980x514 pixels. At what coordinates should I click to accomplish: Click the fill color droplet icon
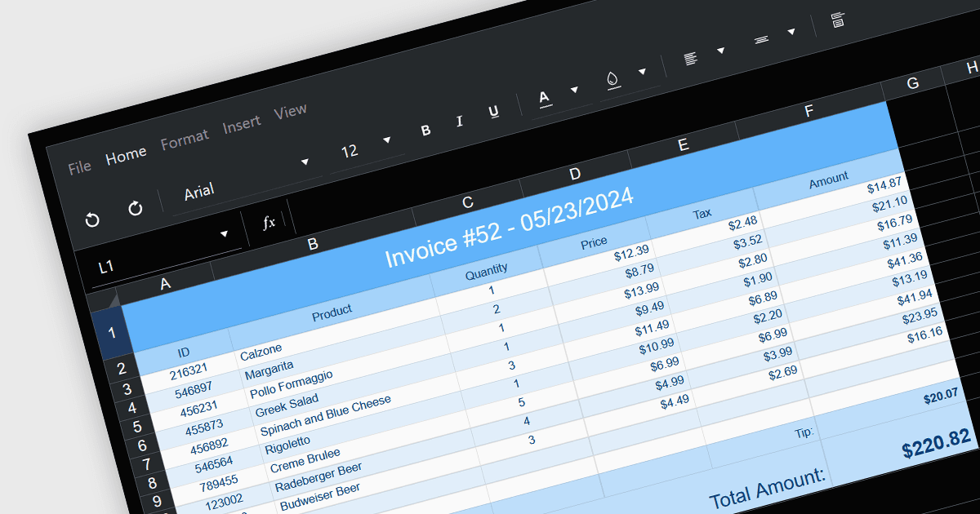point(612,79)
